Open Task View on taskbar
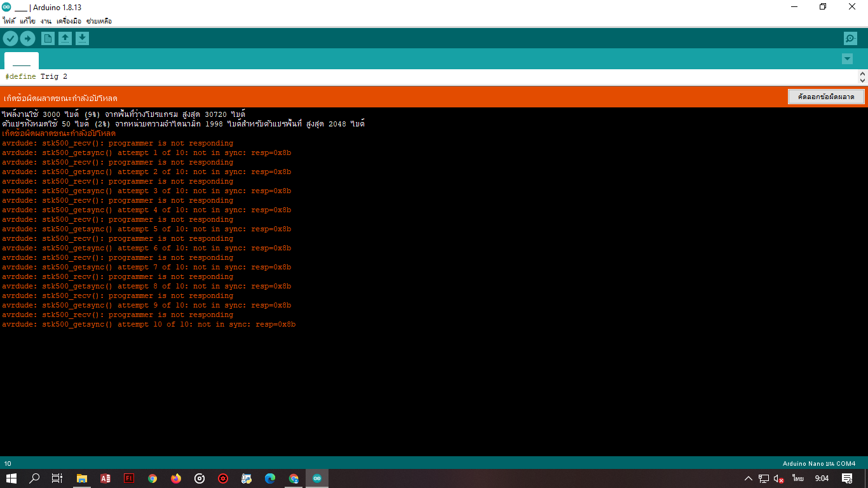The image size is (868, 488). click(x=57, y=478)
